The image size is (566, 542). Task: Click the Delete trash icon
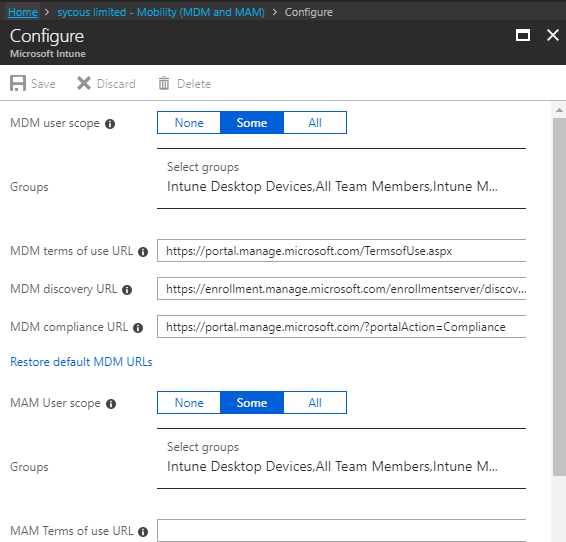coord(164,83)
